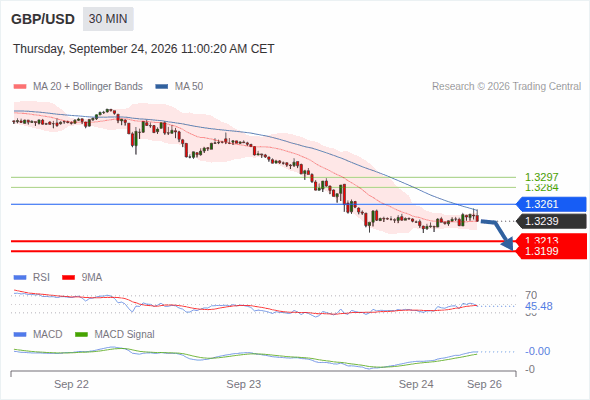Click the blue RSI legend swatch
The height and width of the screenshot is (400, 590).
[x=20, y=278]
